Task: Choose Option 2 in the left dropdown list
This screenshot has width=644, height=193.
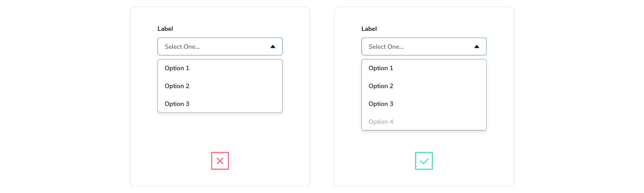Action: [x=177, y=86]
